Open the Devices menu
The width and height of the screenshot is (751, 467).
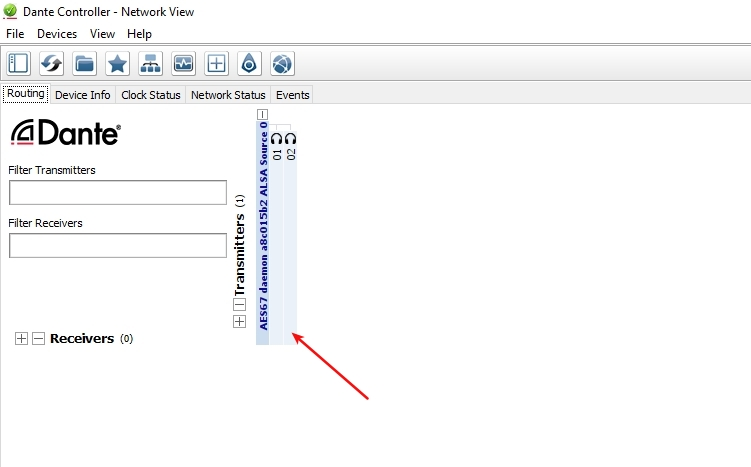[x=57, y=34]
